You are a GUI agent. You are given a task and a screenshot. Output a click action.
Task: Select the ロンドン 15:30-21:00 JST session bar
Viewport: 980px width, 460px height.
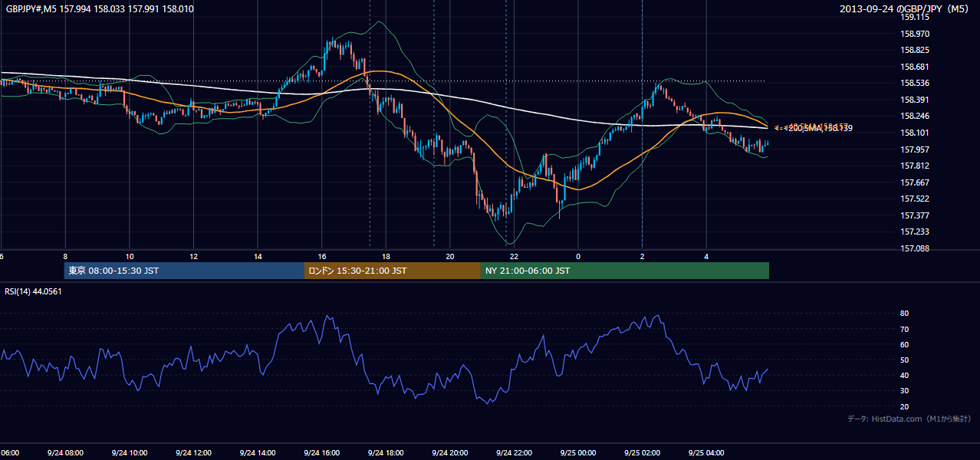(x=393, y=271)
